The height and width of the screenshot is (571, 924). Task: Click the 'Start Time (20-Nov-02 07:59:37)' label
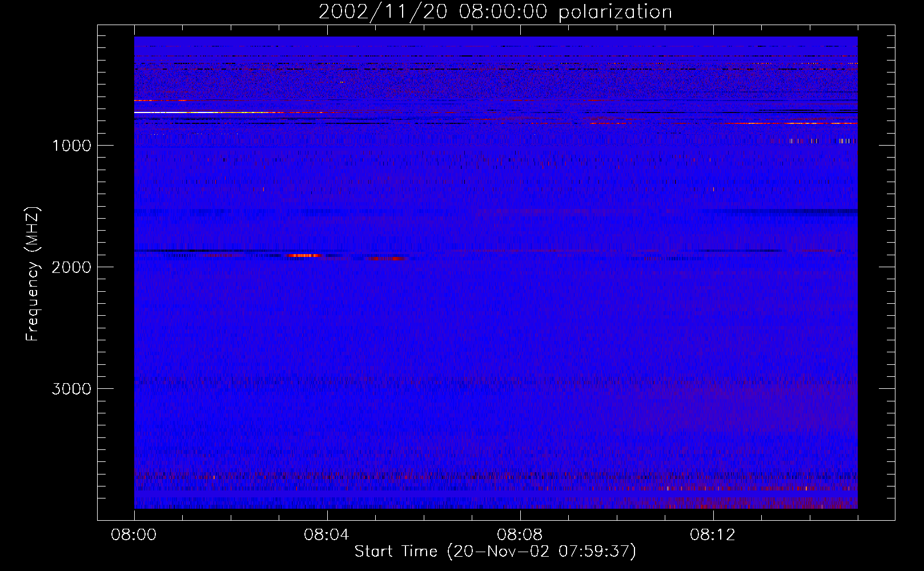[x=495, y=552]
